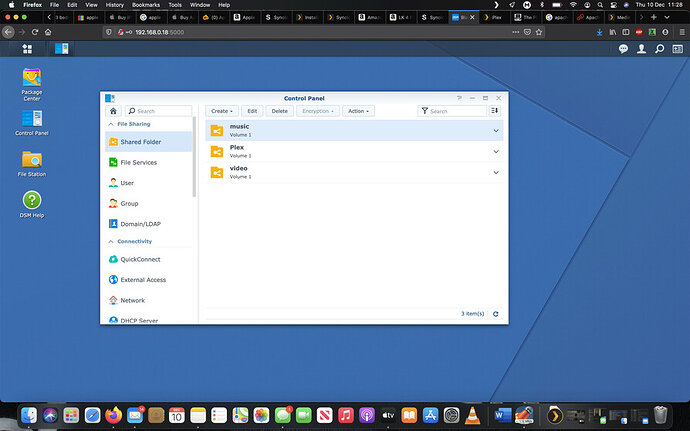Select the music shared folder row
Screen dimensions: 690x431
click(354, 131)
